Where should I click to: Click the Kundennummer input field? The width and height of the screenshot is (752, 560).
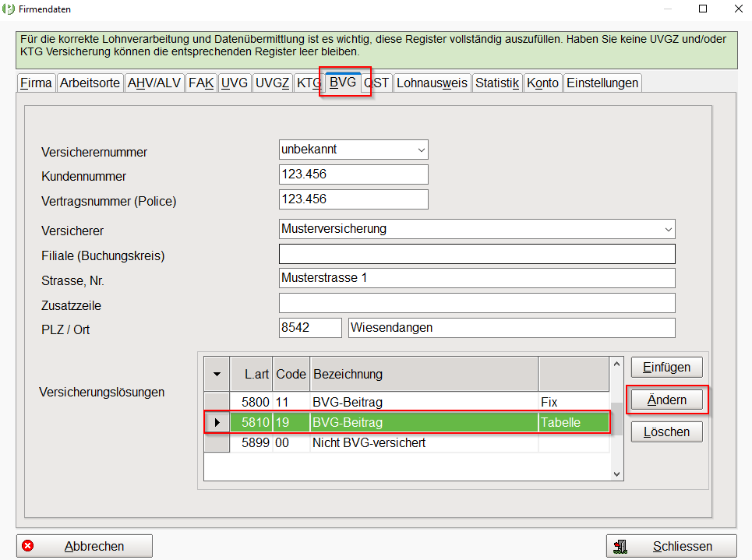click(353, 175)
